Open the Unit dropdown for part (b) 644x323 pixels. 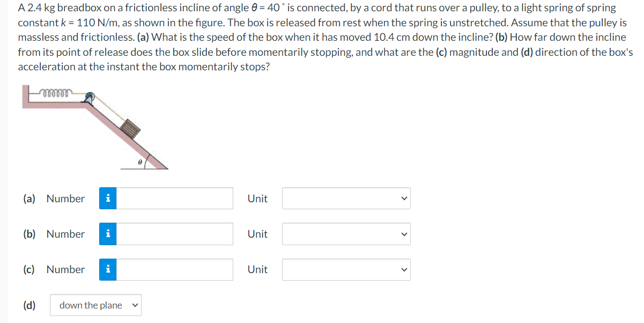tap(346, 234)
